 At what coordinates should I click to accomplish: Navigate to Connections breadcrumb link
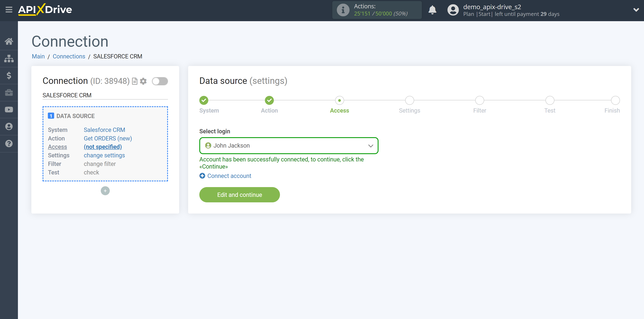click(69, 56)
